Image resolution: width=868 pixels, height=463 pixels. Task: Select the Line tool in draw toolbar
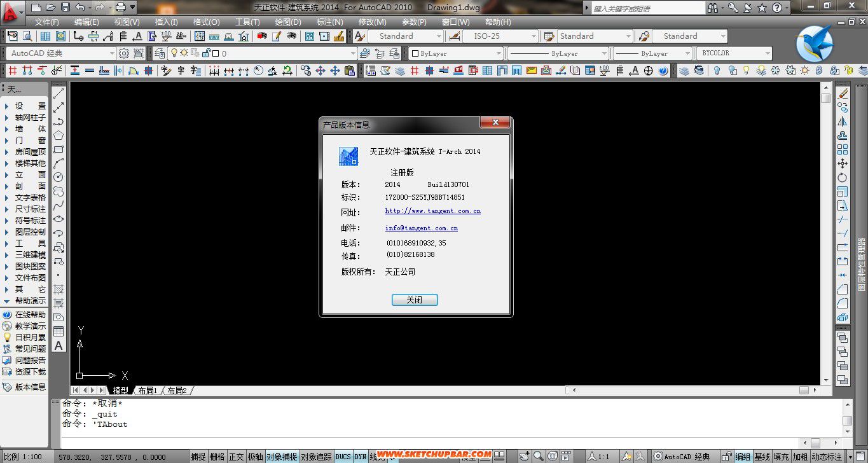click(x=59, y=93)
